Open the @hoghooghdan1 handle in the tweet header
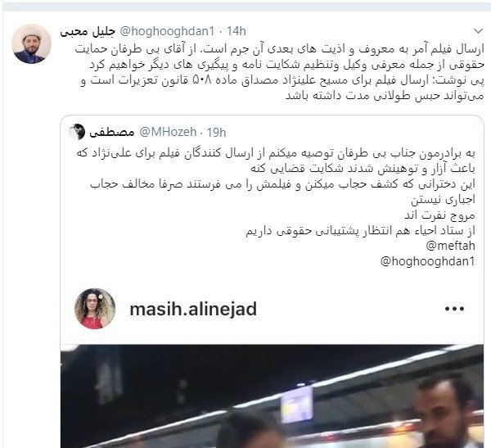The image size is (491, 448). pyautogui.click(x=168, y=31)
